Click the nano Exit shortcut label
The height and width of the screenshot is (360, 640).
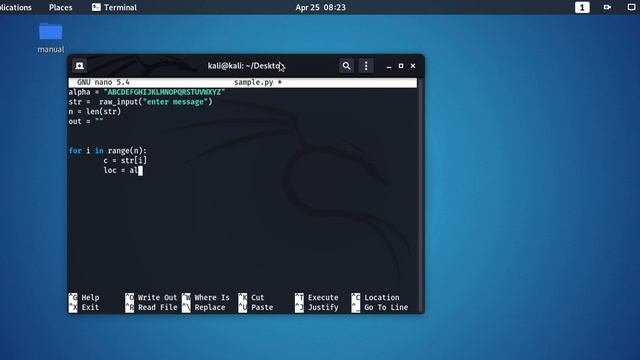coord(90,307)
